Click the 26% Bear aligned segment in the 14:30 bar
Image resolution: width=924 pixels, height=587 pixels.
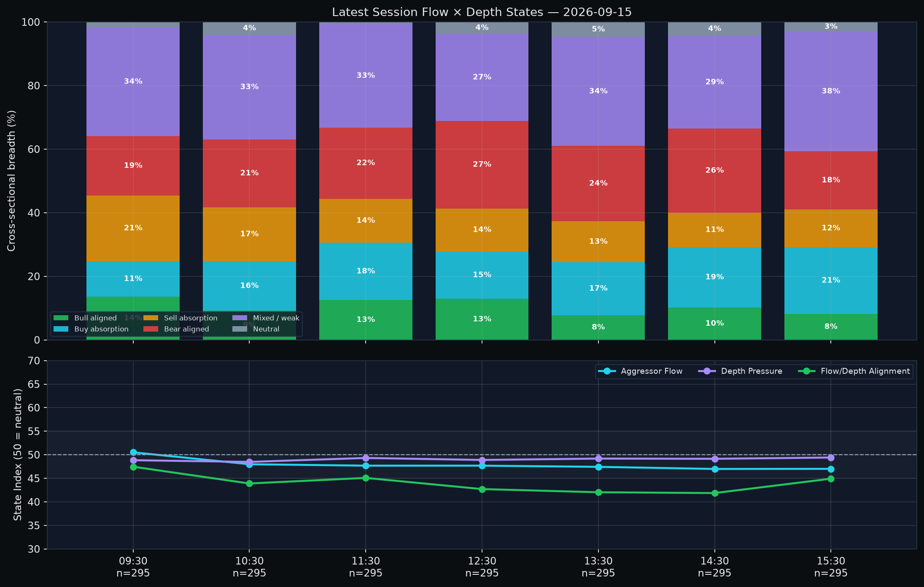[x=714, y=171]
